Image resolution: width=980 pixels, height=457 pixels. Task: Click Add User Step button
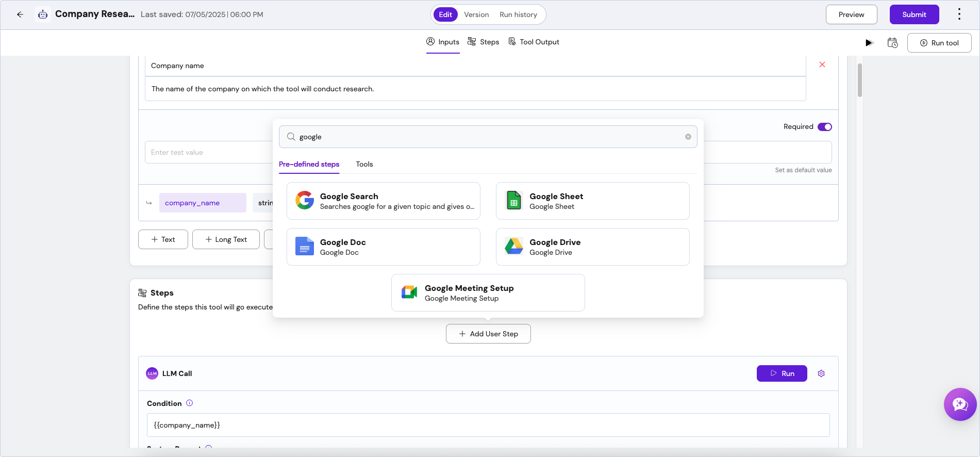[x=488, y=334]
